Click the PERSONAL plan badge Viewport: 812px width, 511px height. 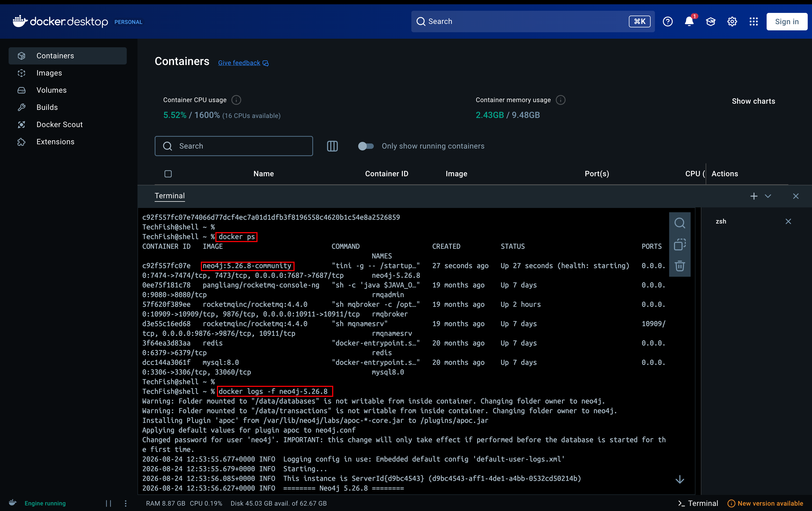click(128, 22)
